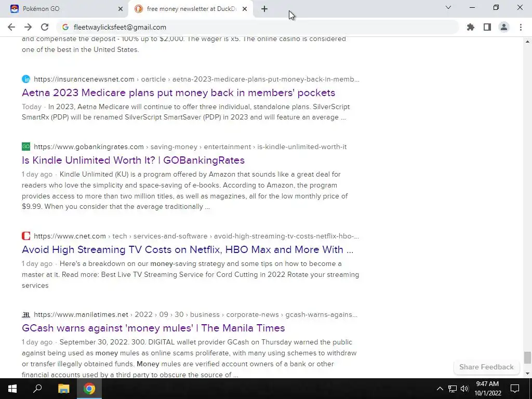Click the insurancenewsnet favicon
Screen dimensions: 532x399
tap(26, 79)
